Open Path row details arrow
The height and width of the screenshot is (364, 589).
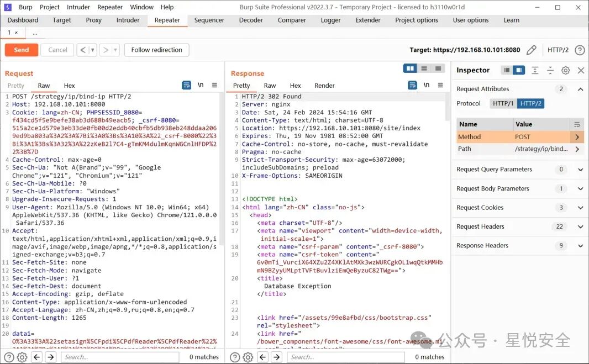(x=577, y=149)
